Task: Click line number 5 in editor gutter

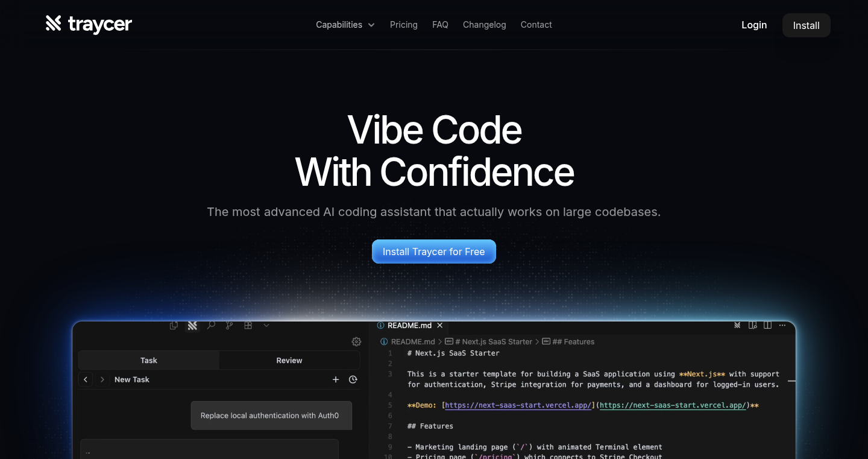Action: click(x=390, y=405)
